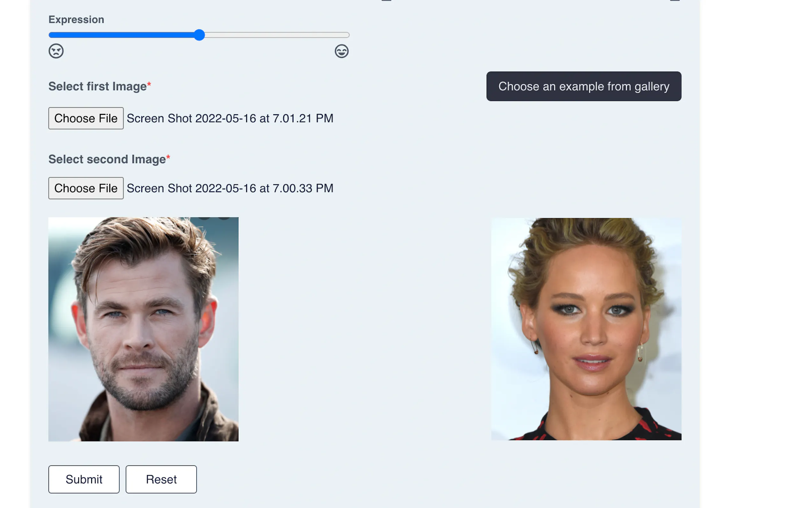This screenshot has height=508, width=812.
Task: Click the filename ending 7.01.21 PM
Action: (x=230, y=118)
